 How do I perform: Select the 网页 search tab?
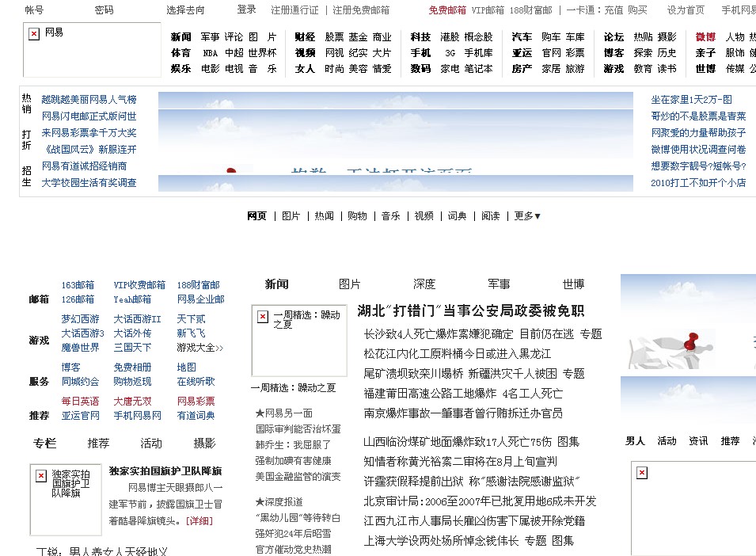click(256, 216)
